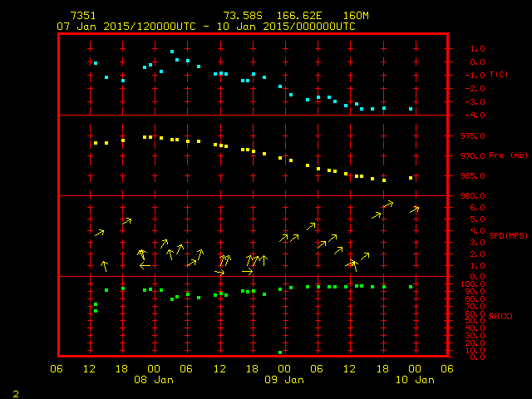The height and width of the screenshot is (399, 532).
Task: Click end date "10 Jan 2015/000000UTC" in header
Action: 286,27
